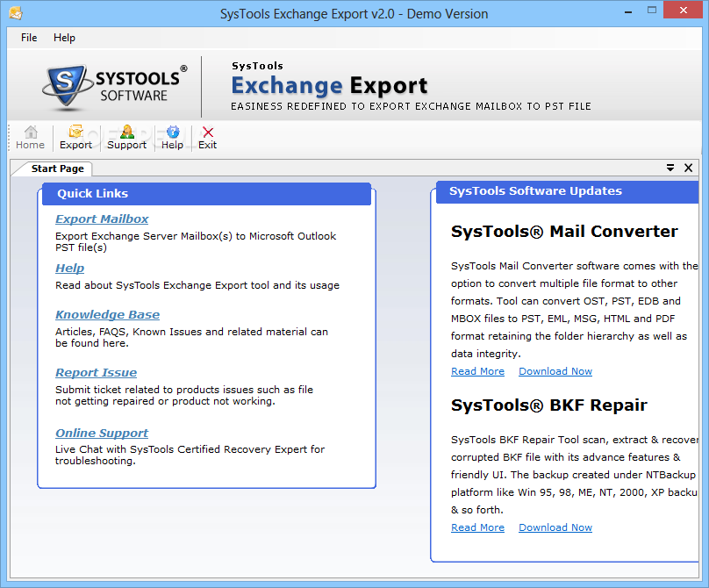Image resolution: width=709 pixels, height=588 pixels.
Task: Open the Help menu in menu bar
Action: click(x=64, y=38)
